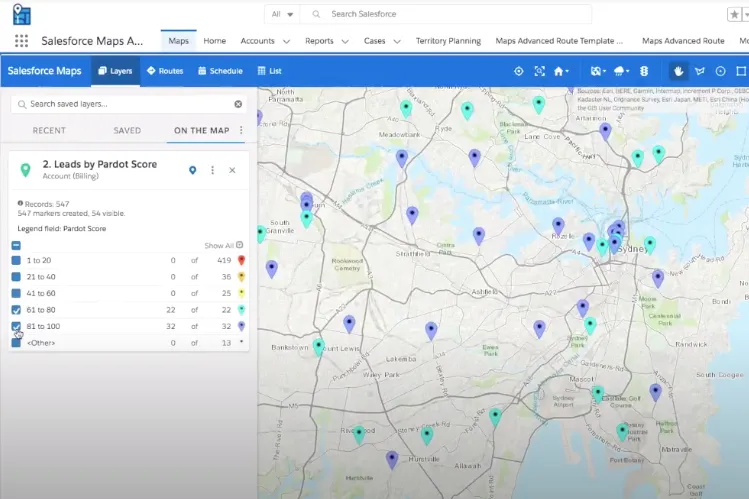Check the 21 to 40 legend row
Screen dimensions: 749x499
(x=16, y=276)
